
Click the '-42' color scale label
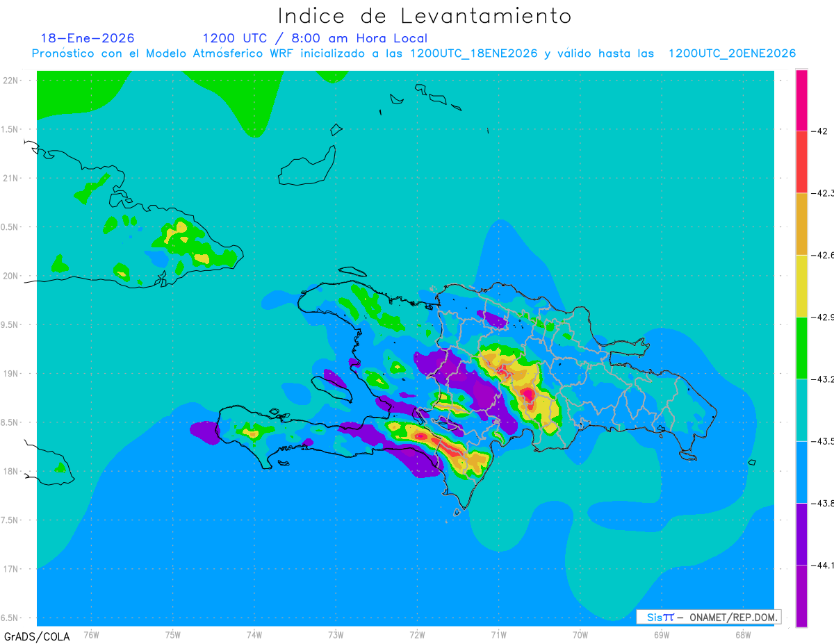pos(819,131)
